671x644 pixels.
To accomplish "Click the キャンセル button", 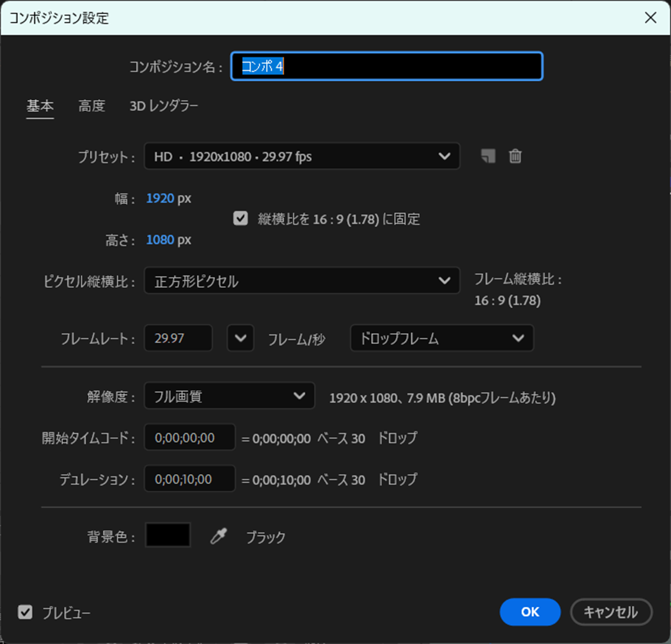I will pos(611,612).
